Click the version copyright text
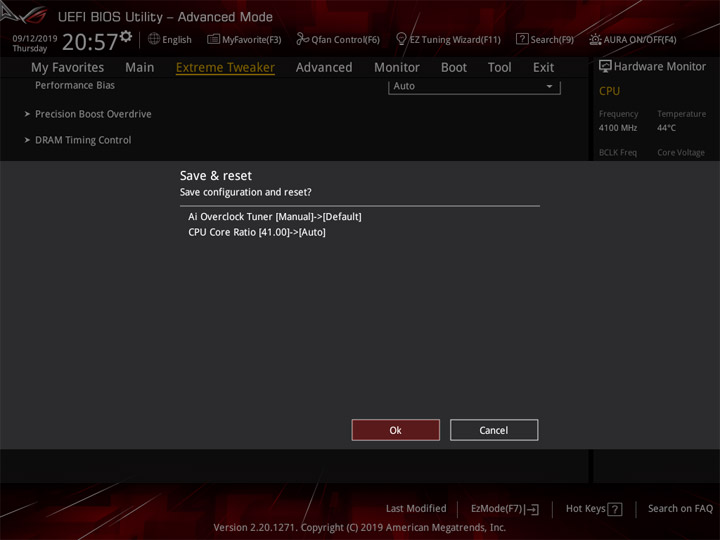Viewport: 720px width, 540px height. point(360,528)
